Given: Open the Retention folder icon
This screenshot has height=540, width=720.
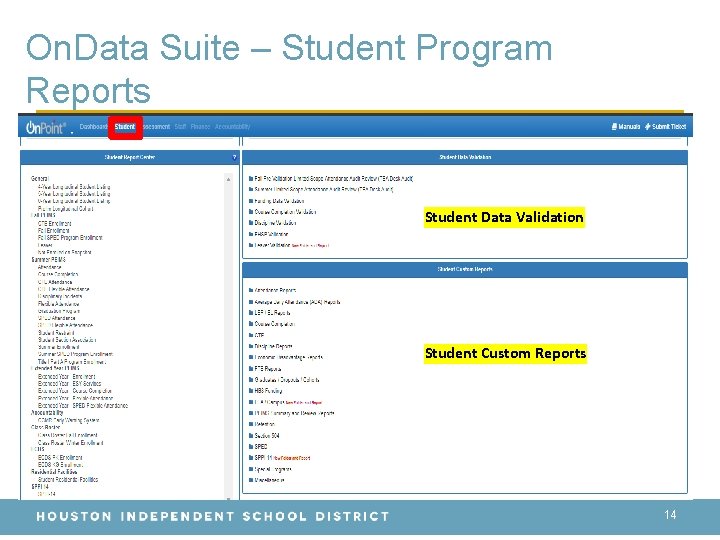Looking at the screenshot, I should pos(251,424).
